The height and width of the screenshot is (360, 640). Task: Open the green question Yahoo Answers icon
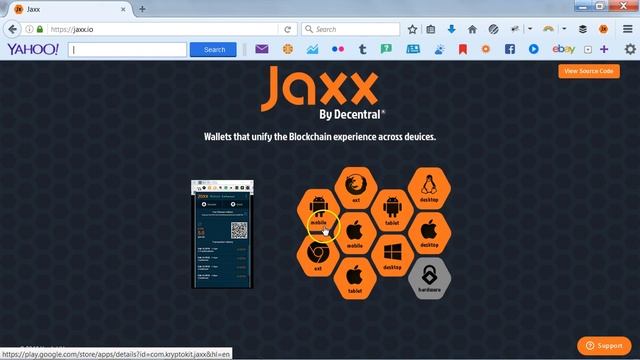pos(386,49)
